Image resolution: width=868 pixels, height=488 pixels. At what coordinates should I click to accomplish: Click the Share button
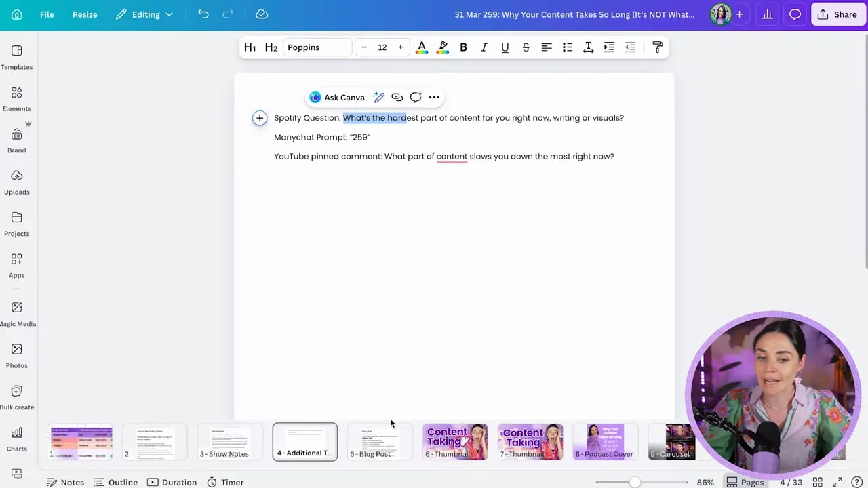[838, 14]
